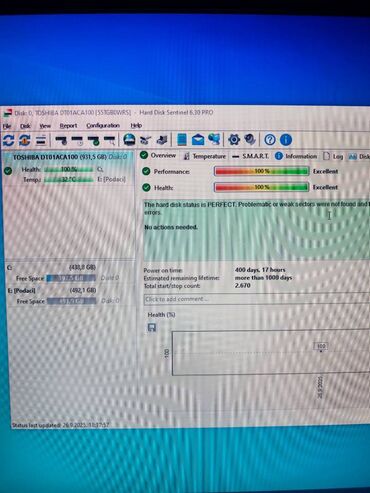Click the round blue globe disk toolbar icon

[x=129, y=140]
